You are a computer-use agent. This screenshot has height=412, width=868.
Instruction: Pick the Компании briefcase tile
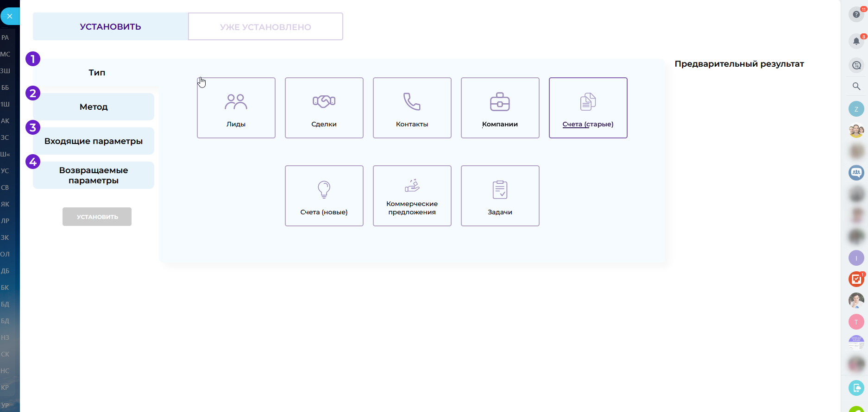(x=500, y=108)
